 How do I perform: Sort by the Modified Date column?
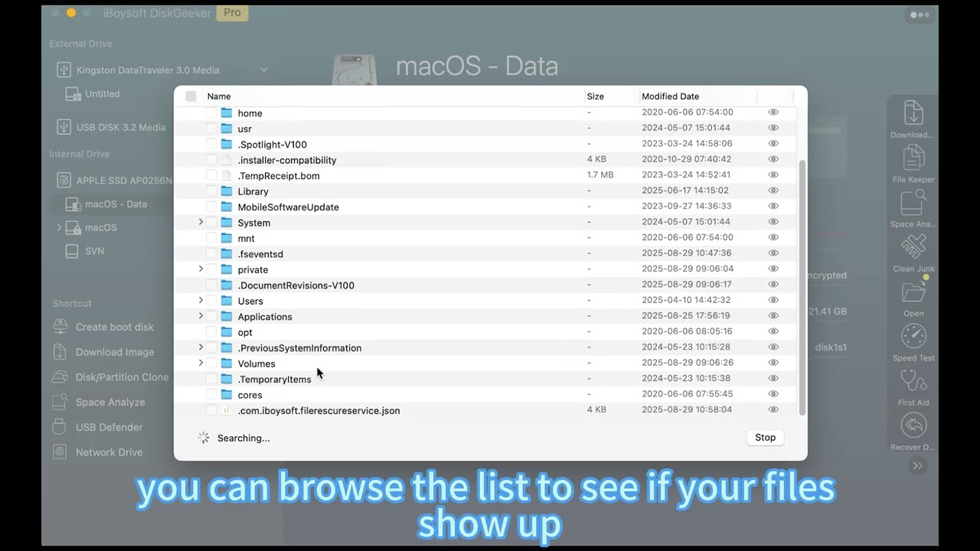[x=670, y=96]
